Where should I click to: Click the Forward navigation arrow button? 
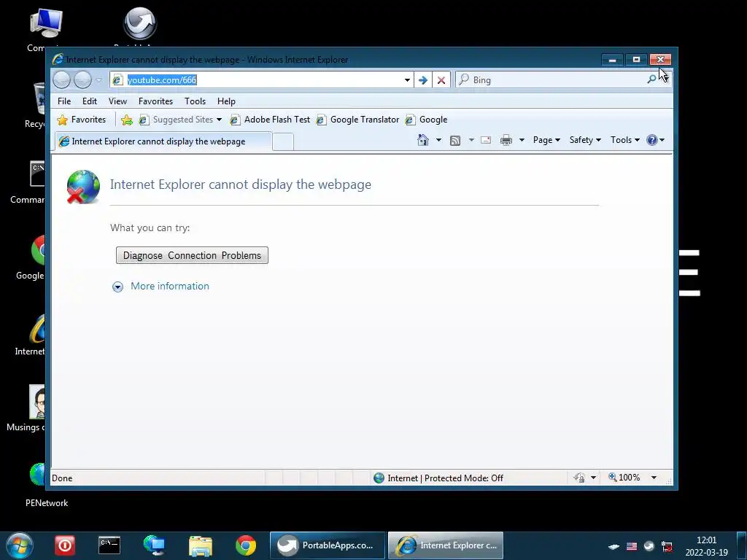82,79
